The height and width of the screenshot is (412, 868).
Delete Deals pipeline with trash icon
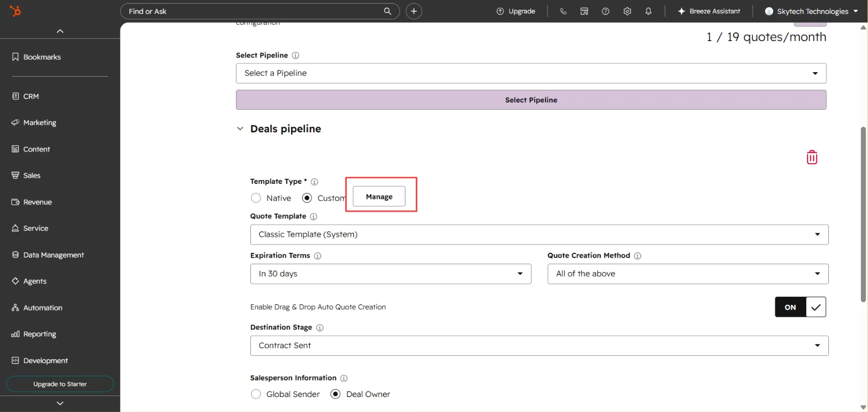pos(812,157)
